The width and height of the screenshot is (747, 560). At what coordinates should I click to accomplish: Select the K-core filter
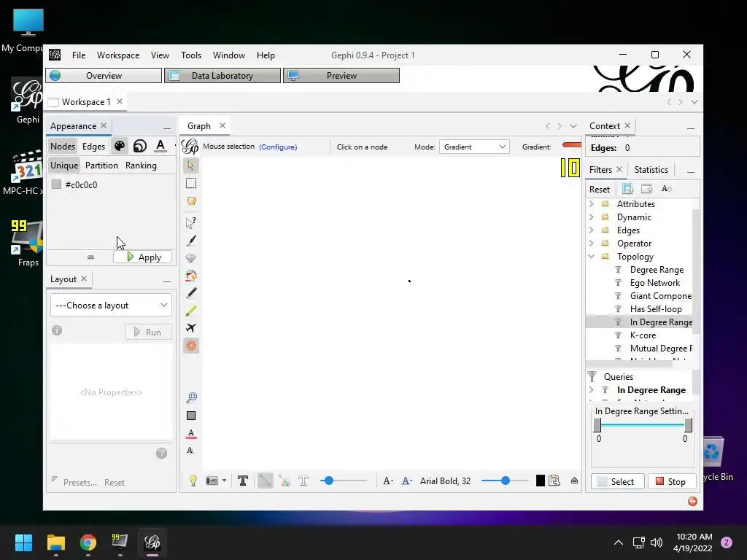643,335
